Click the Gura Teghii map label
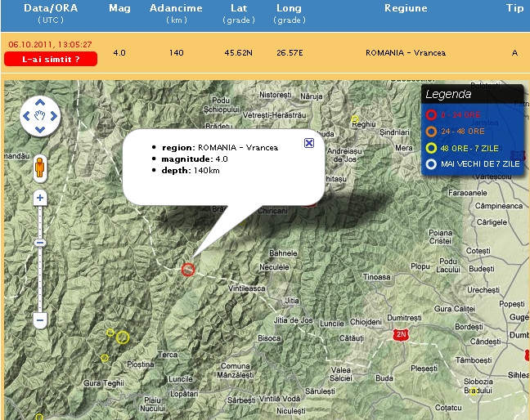This screenshot has width=530, height=420. coord(104,383)
